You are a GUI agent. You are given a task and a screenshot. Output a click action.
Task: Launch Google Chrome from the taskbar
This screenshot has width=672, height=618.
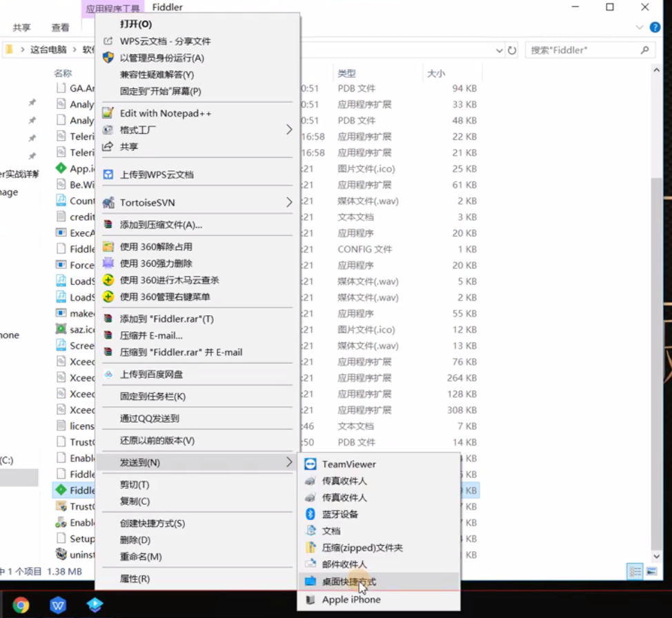(20, 606)
